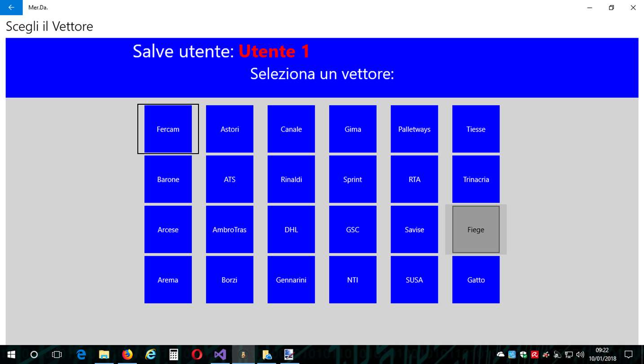
Task: Choose the Palletways carrier
Action: point(414,129)
